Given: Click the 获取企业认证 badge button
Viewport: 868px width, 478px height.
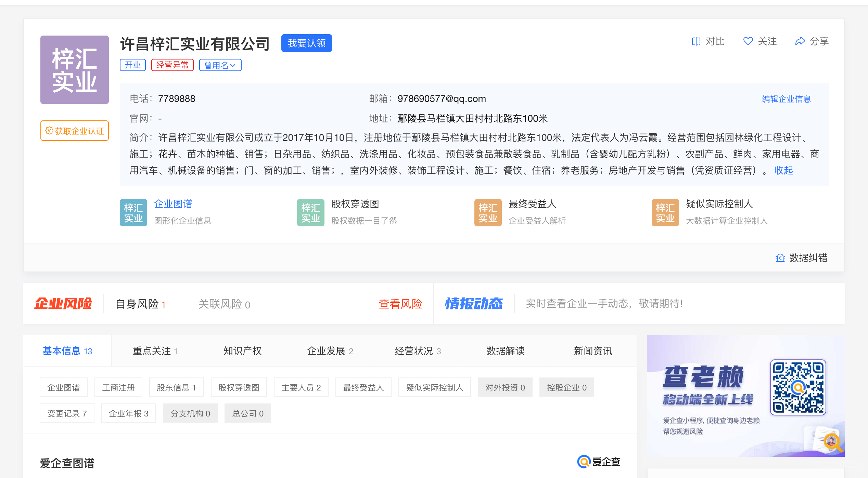Looking at the screenshot, I should pos(75,131).
